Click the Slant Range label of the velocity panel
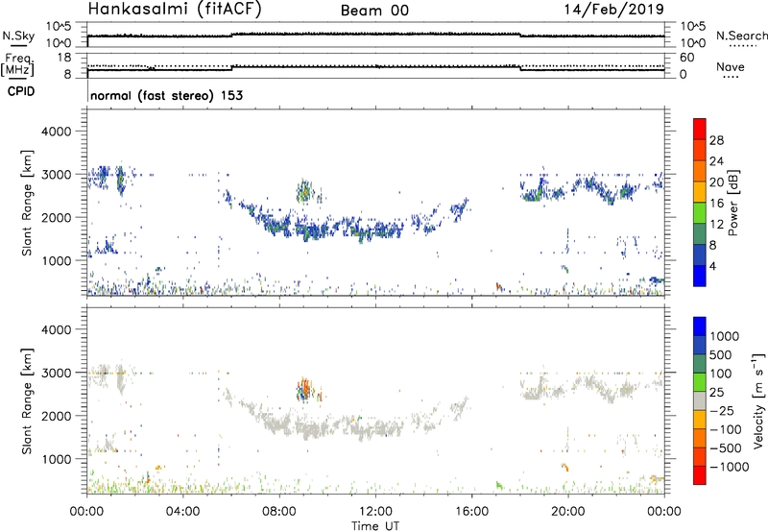 click(x=27, y=401)
